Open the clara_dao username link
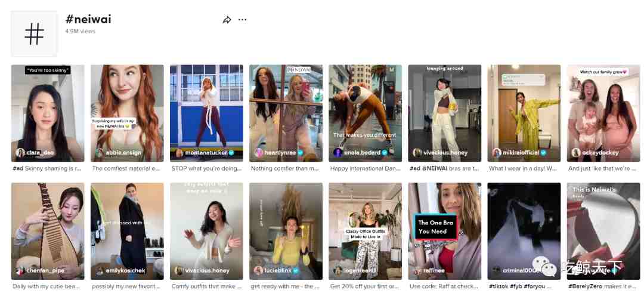 (x=40, y=153)
